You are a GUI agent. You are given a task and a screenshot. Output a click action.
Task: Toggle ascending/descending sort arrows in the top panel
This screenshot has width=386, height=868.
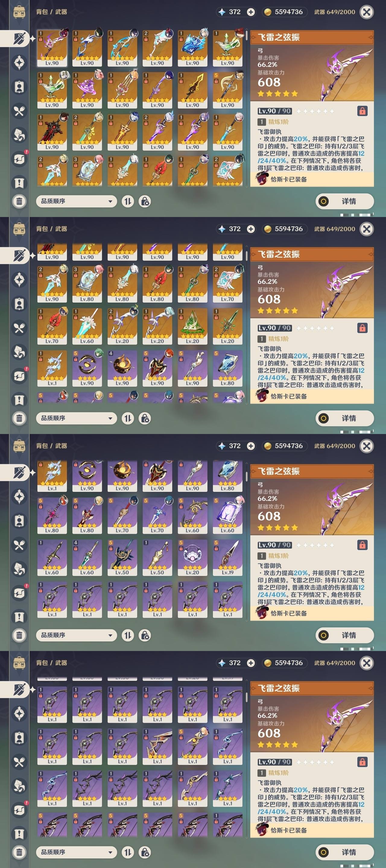[128, 202]
